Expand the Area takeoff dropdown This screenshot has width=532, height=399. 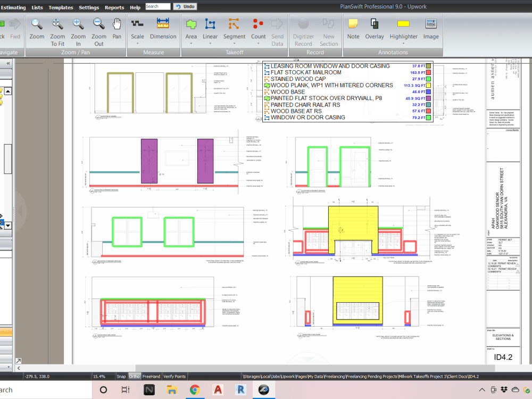click(191, 44)
